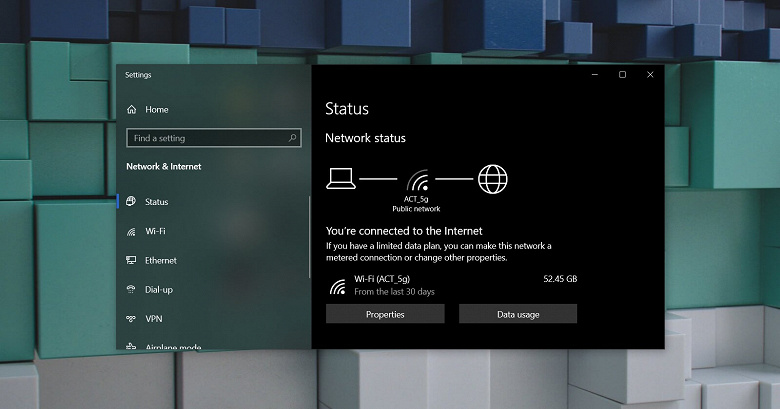Click the Wi-Fi signal icon in sidebar
The height and width of the screenshot is (409, 780).
131,231
